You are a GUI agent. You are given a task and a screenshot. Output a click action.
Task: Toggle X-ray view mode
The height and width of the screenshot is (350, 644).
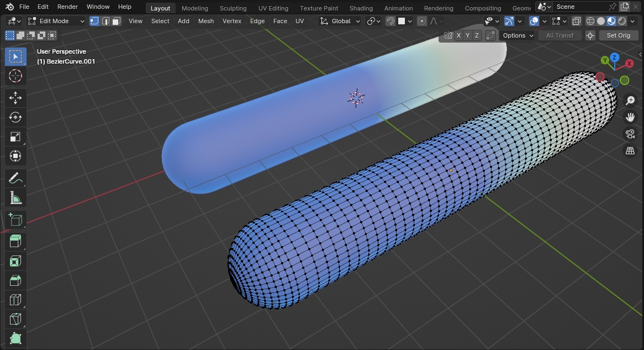click(x=576, y=21)
